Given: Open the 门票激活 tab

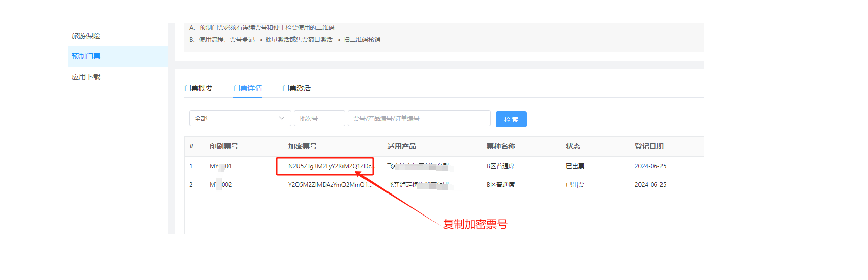Looking at the screenshot, I should [296, 88].
